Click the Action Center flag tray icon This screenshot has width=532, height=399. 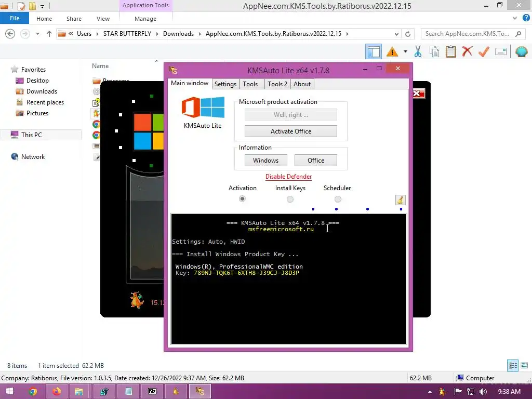[x=458, y=392]
